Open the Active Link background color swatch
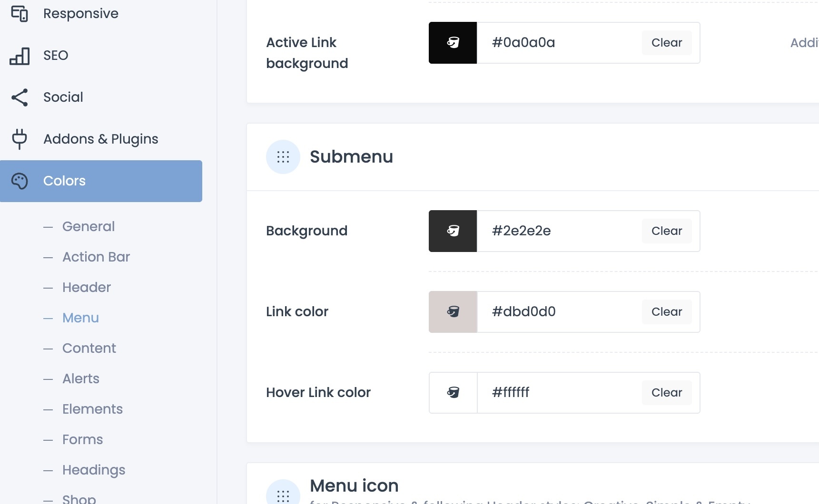Viewport: 819px width, 504px height. pyautogui.click(x=453, y=43)
